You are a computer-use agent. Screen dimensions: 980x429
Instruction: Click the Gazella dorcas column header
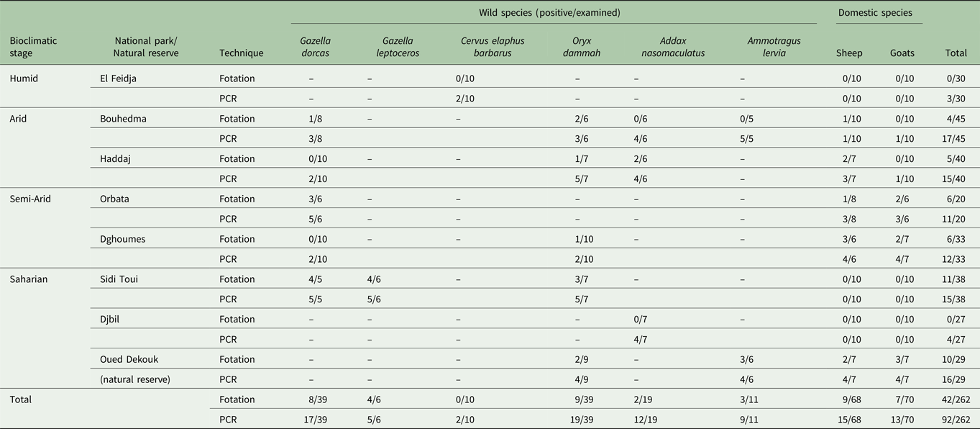coord(316,47)
